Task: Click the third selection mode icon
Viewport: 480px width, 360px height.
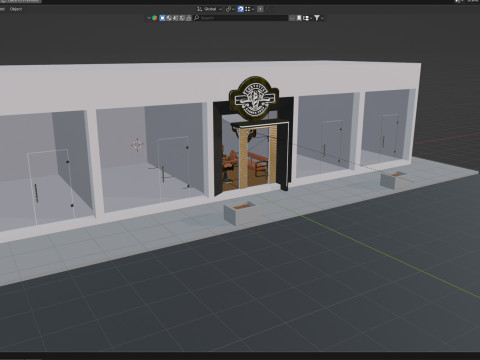Action: click(175, 18)
